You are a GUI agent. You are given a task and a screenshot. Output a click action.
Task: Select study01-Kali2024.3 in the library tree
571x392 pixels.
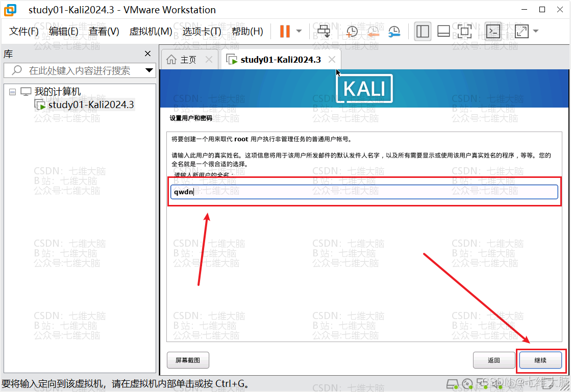coord(91,104)
